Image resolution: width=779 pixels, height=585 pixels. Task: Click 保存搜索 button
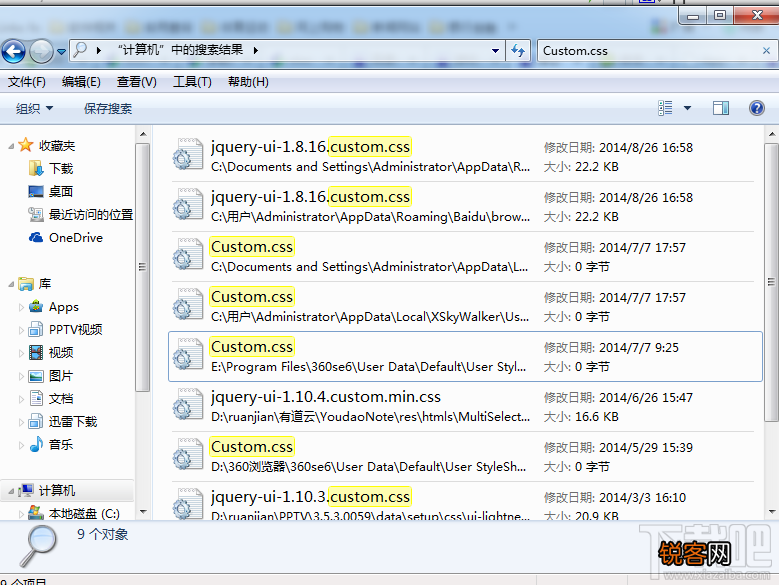108,108
